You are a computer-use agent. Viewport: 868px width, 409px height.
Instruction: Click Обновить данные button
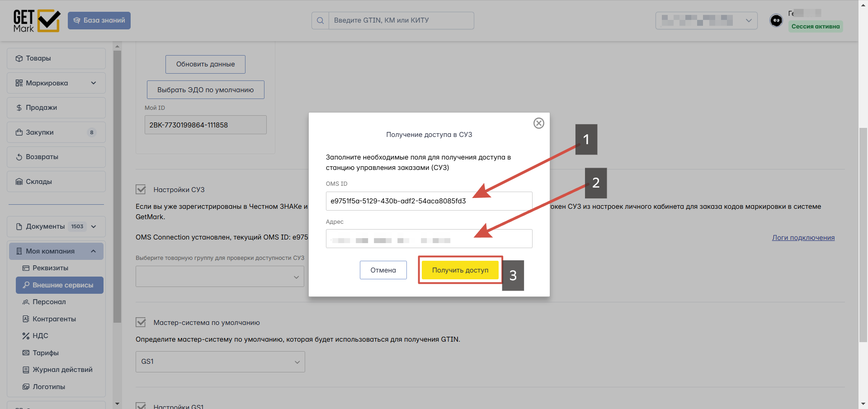(x=205, y=64)
